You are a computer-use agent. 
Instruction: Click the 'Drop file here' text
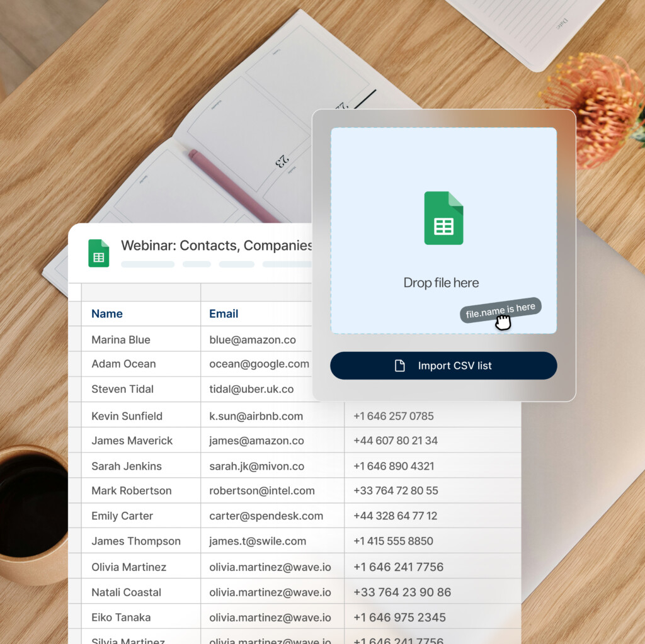[x=441, y=283]
